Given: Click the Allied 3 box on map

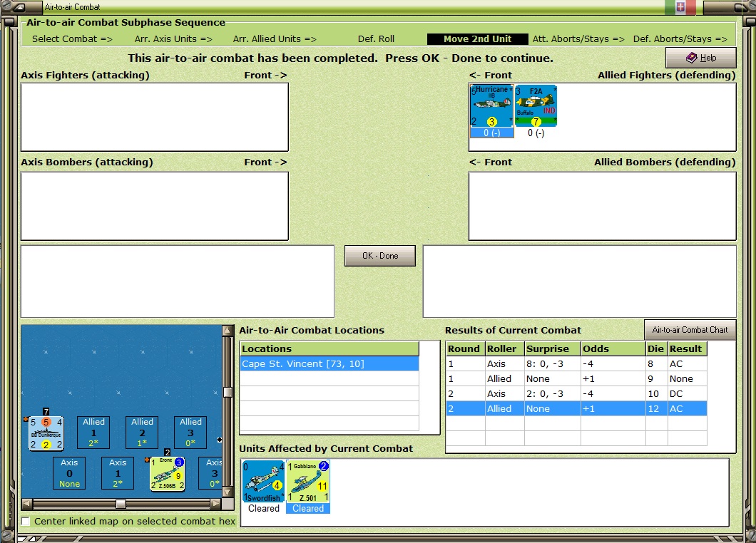Looking at the screenshot, I should (x=190, y=432).
